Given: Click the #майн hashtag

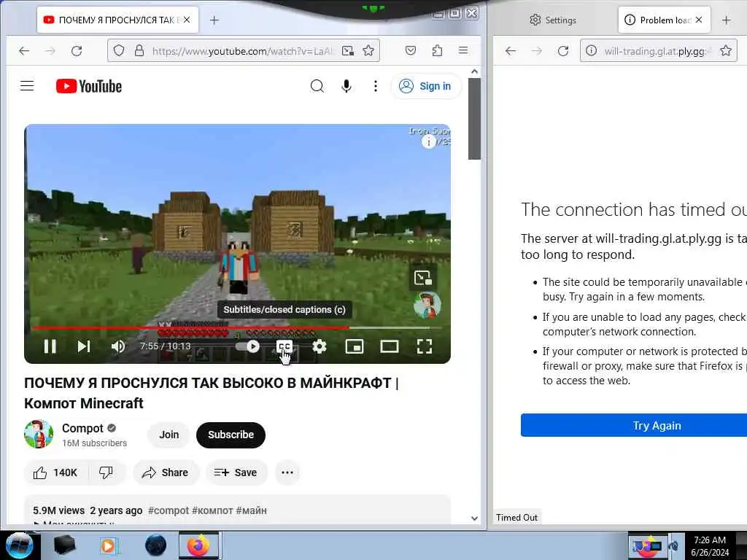Looking at the screenshot, I should tap(252, 510).
